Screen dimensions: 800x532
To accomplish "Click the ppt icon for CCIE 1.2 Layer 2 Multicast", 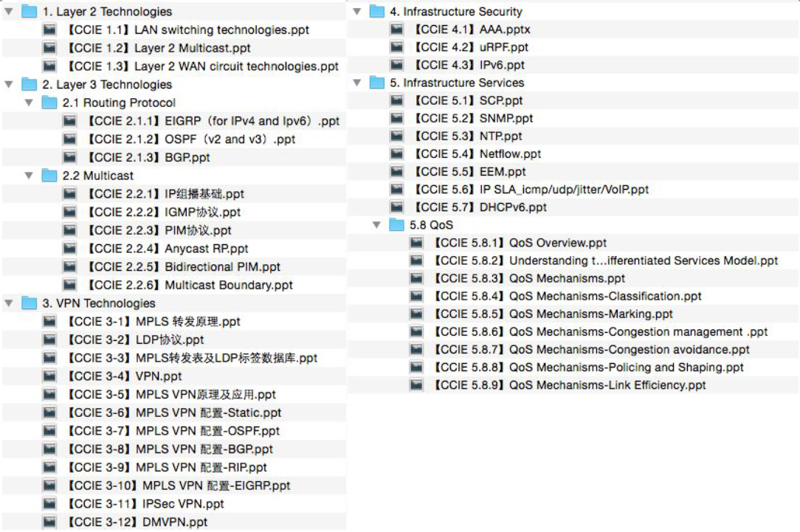I will [49, 48].
